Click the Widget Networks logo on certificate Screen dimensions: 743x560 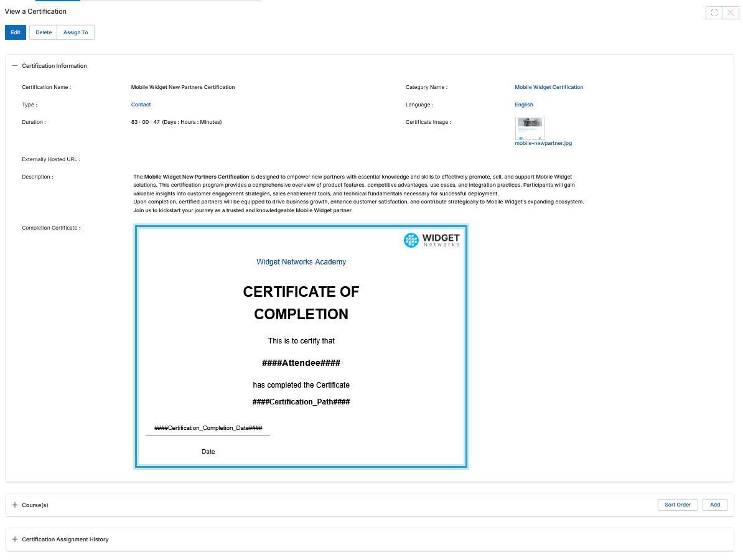(x=432, y=240)
